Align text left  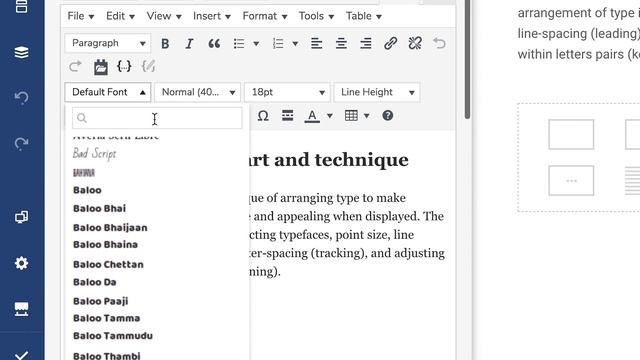(x=316, y=43)
